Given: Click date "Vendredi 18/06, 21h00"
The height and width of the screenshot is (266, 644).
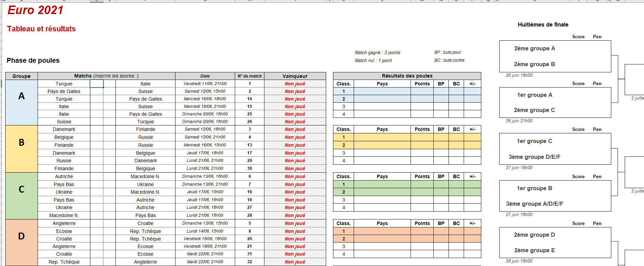Looking at the screenshot, I should coord(205,246).
